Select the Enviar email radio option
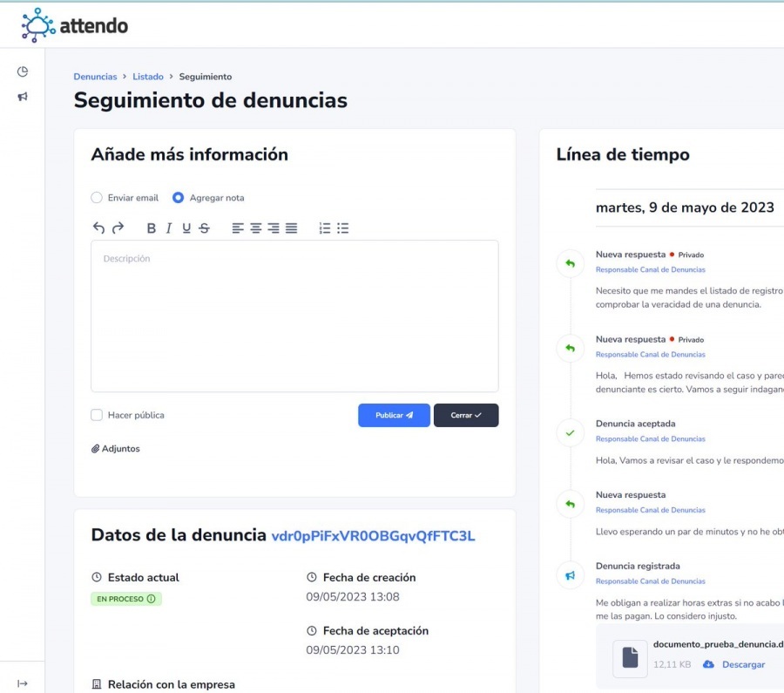The image size is (784, 693). click(x=97, y=198)
